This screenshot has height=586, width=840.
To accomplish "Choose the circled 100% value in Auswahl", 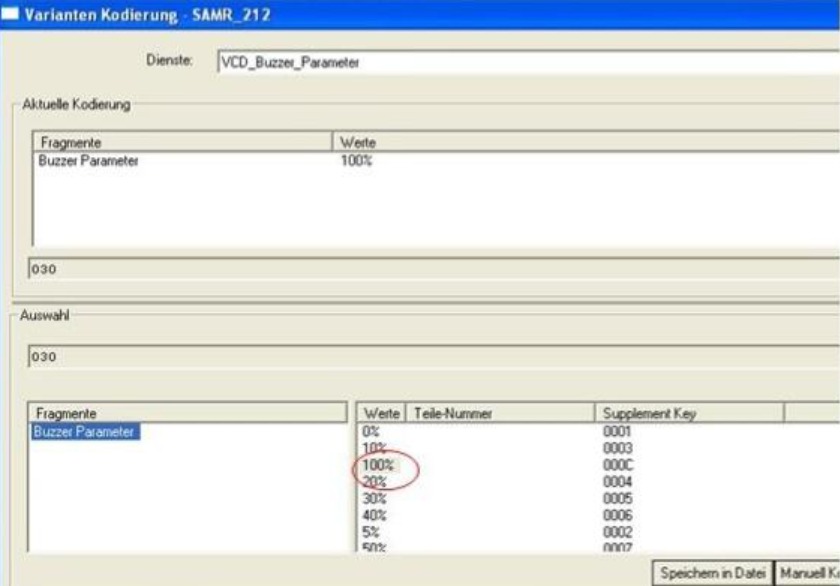I will [x=377, y=465].
